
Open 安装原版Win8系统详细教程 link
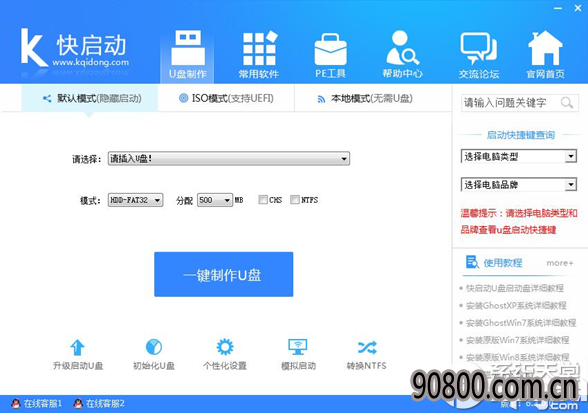point(518,357)
